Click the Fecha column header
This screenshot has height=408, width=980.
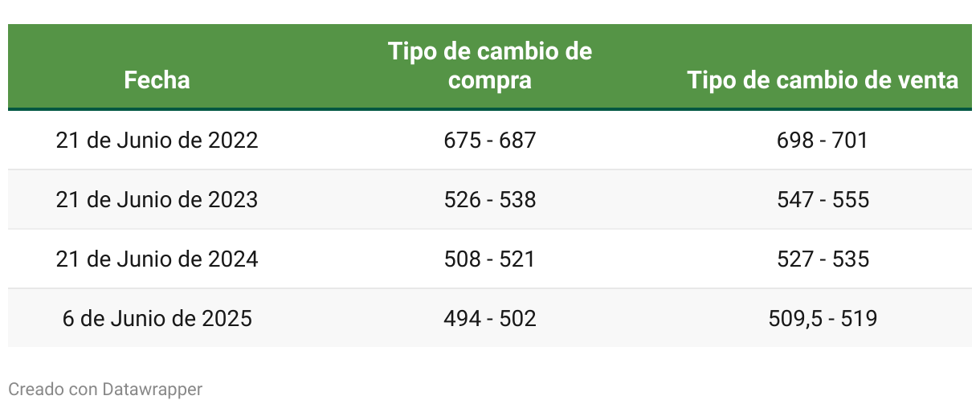pos(157,80)
